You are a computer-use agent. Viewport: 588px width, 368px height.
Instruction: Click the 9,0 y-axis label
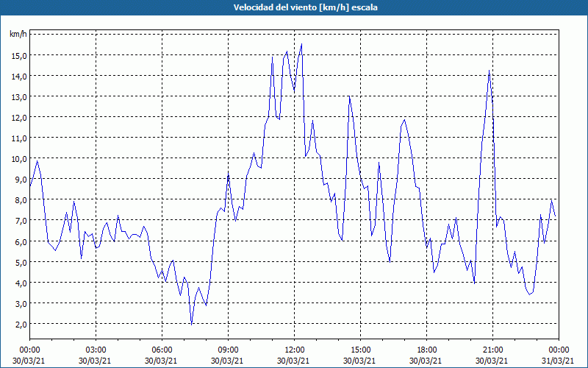pos(21,180)
